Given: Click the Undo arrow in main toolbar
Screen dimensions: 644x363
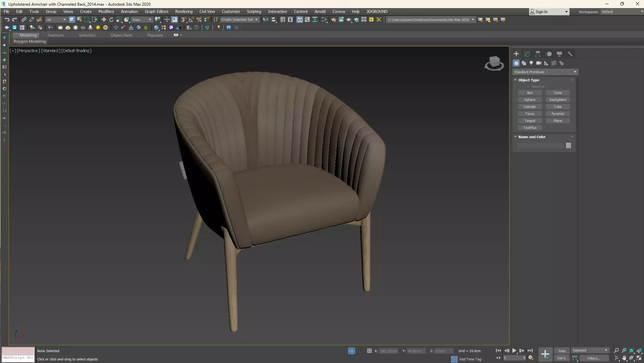Looking at the screenshot, I should tap(7, 20).
